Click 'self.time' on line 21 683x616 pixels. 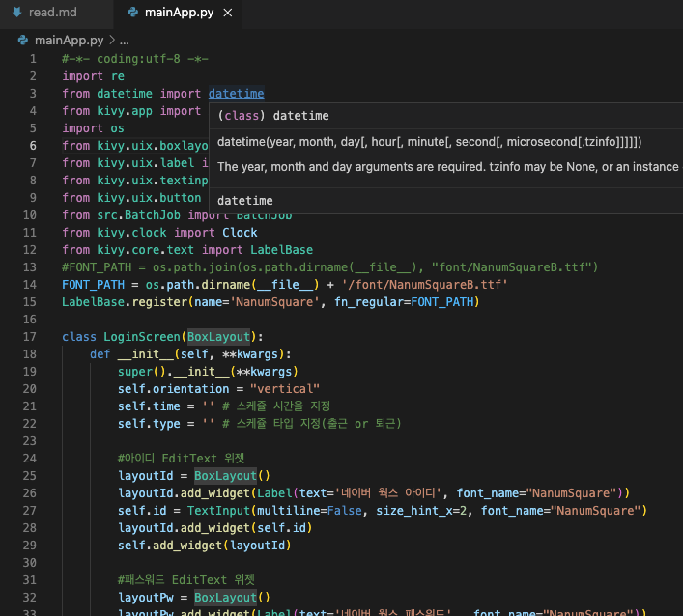(149, 406)
